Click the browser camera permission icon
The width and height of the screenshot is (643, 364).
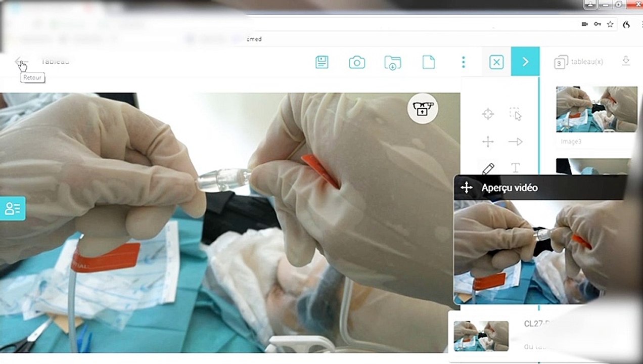point(585,24)
